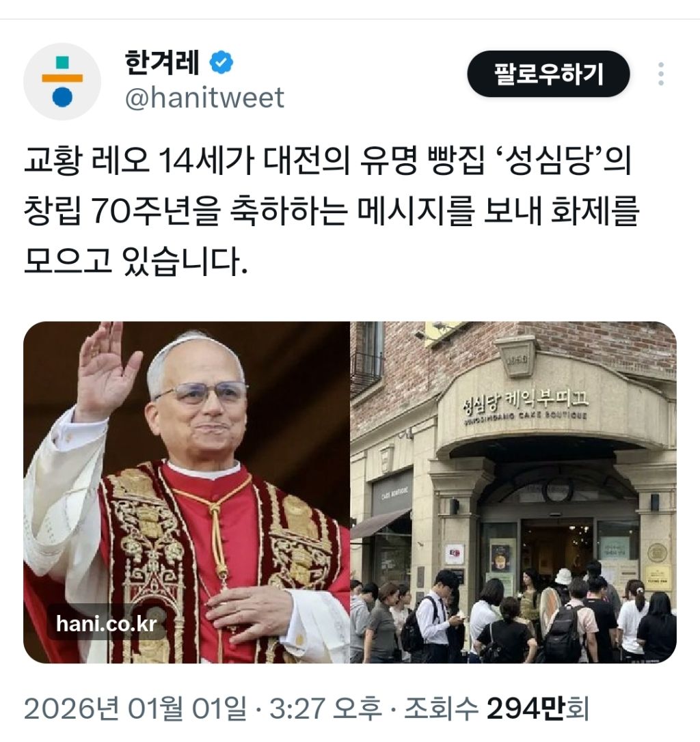The width and height of the screenshot is (700, 742).
Task: Click the tweet text starting with 교황 레오 14세
Action: 332,211
